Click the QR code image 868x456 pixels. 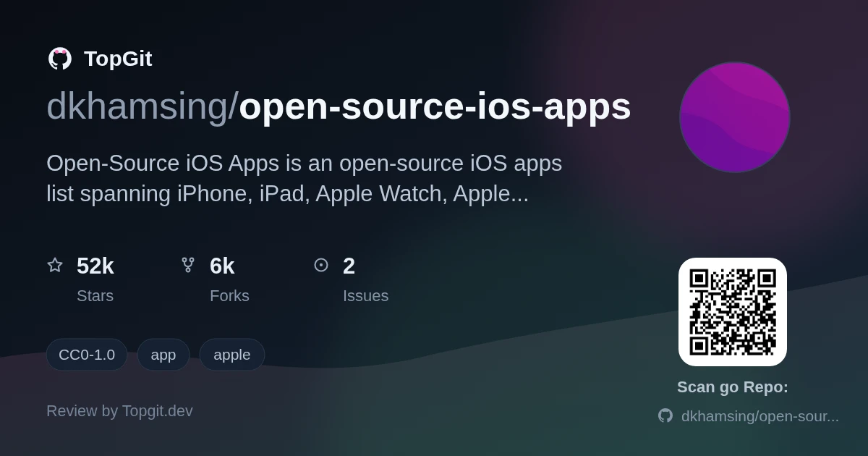733,312
